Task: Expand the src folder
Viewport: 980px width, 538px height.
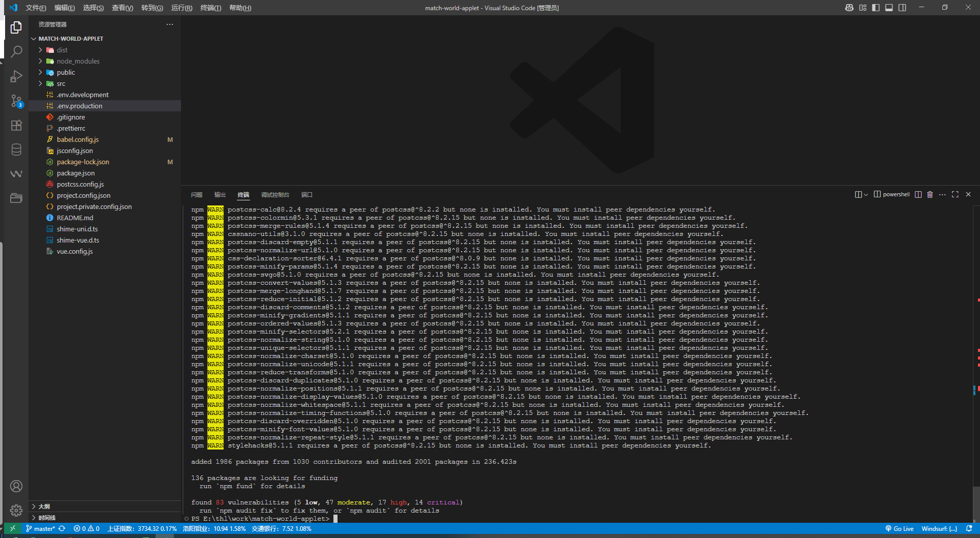Action: [x=105, y=83]
